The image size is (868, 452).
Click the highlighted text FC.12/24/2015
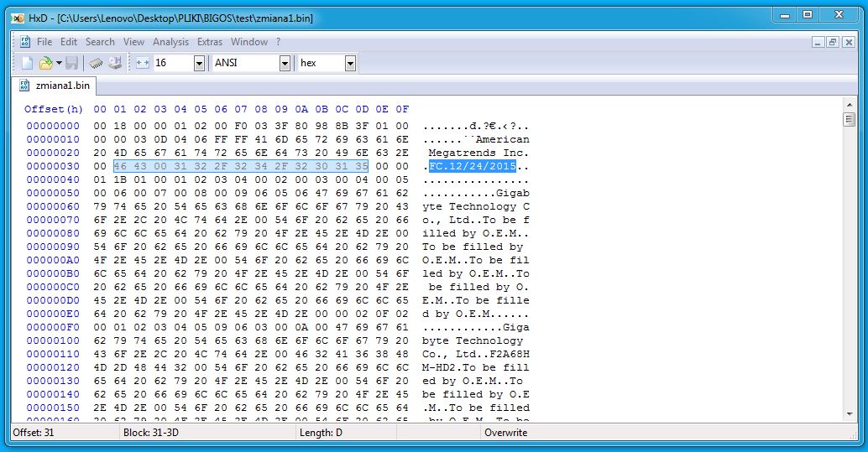coord(473,166)
